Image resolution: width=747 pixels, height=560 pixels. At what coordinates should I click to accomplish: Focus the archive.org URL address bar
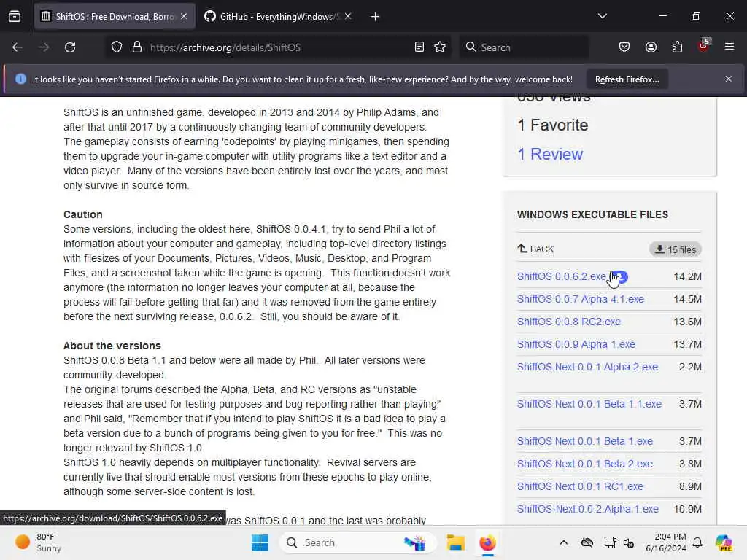click(276, 47)
